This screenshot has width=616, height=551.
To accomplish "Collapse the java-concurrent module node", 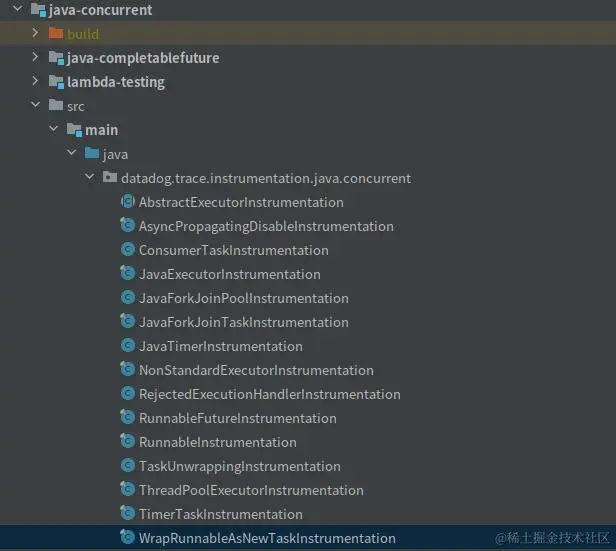I will [18, 8].
